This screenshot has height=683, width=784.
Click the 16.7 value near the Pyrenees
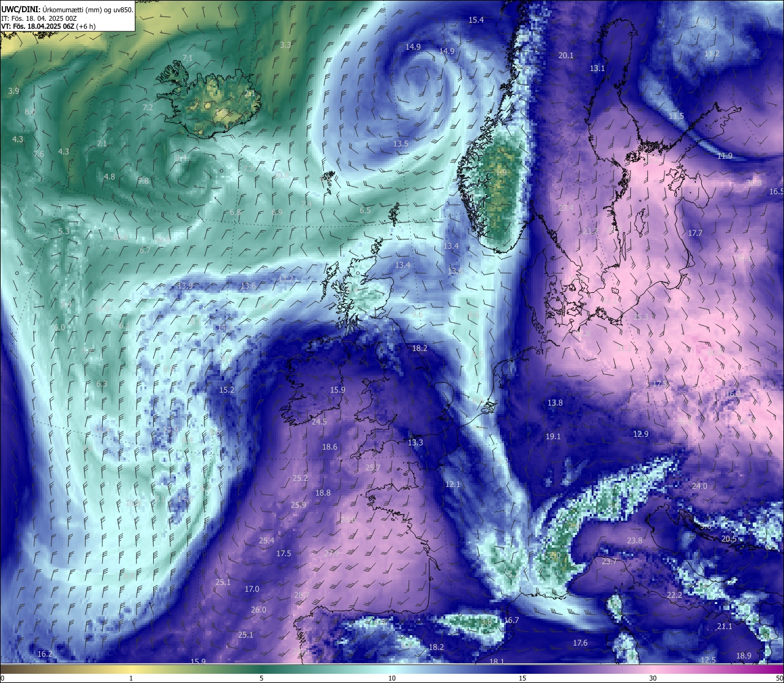point(511,621)
